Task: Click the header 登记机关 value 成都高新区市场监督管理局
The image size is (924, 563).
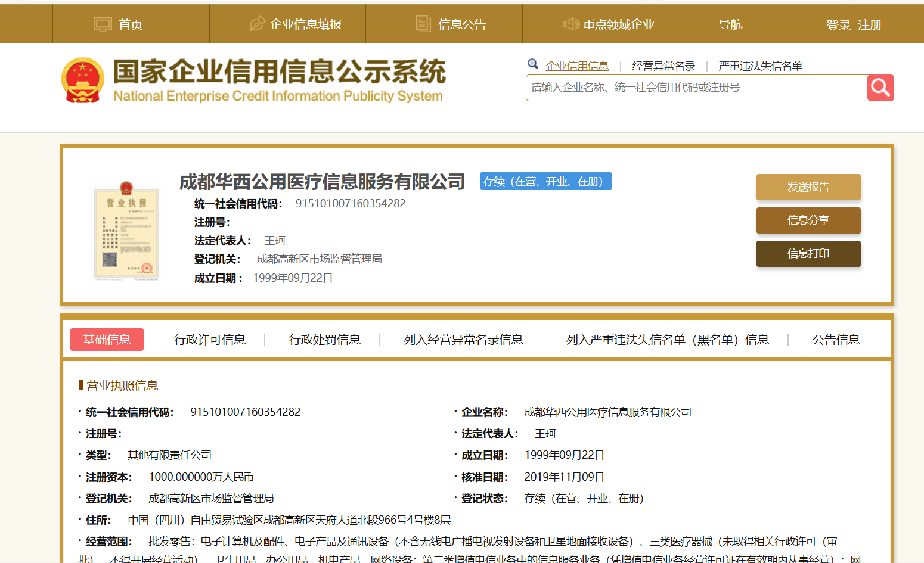Action: tap(320, 259)
